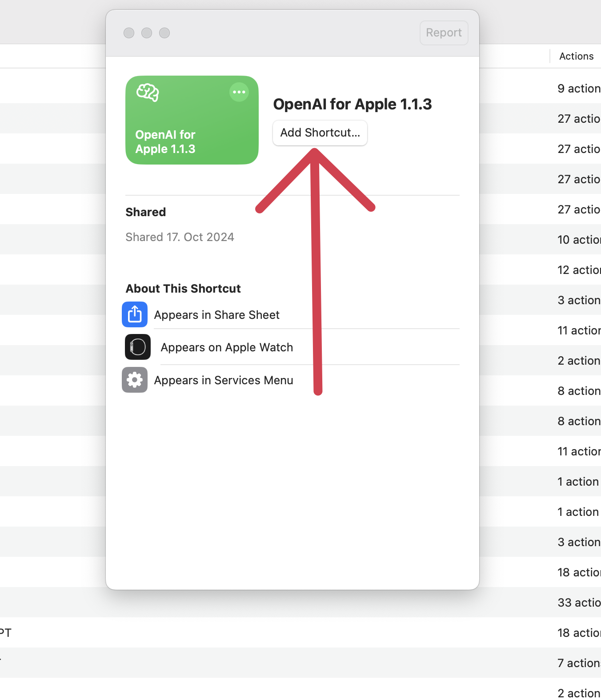Image resolution: width=601 pixels, height=700 pixels.
Task: Select the '9 actions' row
Action: (300, 89)
